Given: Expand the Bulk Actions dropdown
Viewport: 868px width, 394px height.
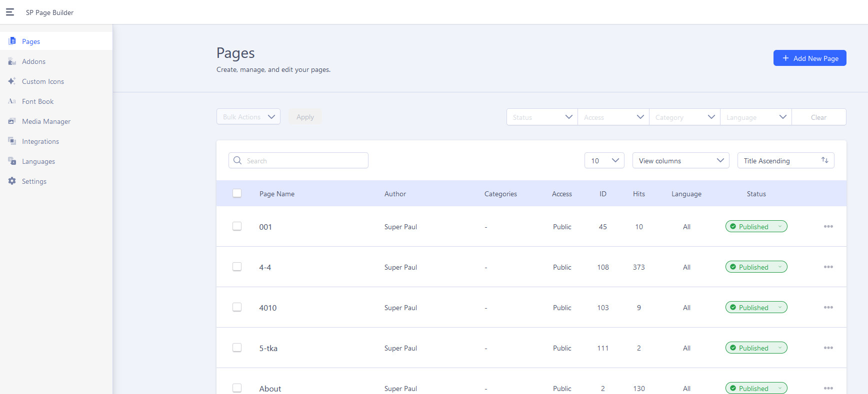Looking at the screenshot, I should 248,117.
